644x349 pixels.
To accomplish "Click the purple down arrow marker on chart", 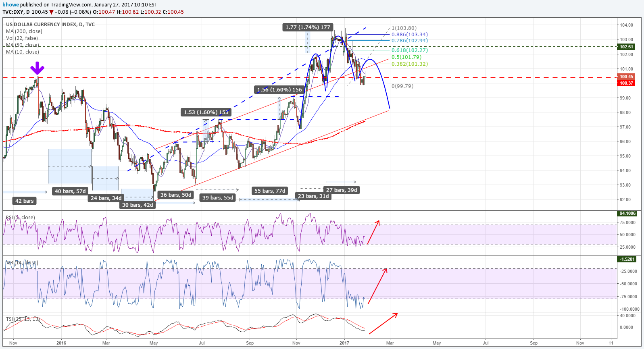I will tap(38, 69).
